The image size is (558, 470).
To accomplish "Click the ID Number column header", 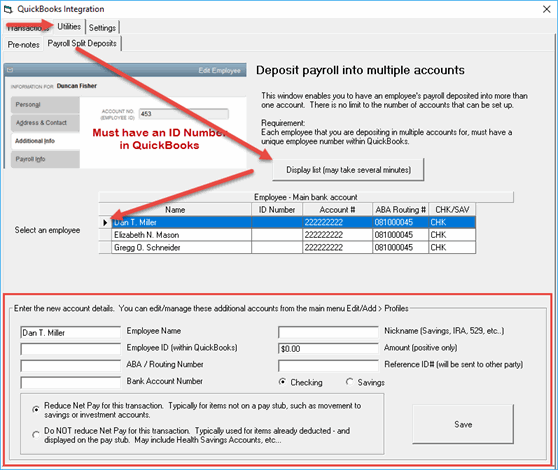I will pos(277,210).
